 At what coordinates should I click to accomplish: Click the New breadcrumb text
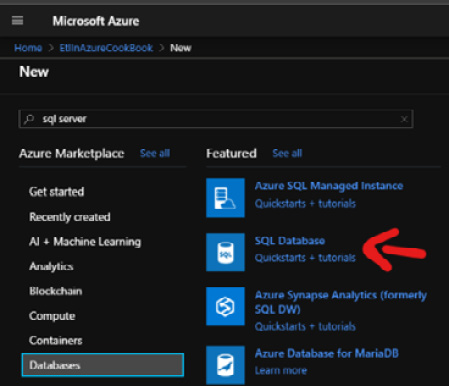point(181,48)
